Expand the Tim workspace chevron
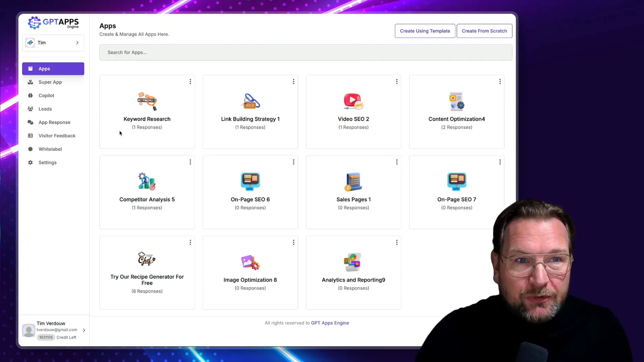 [77, 43]
